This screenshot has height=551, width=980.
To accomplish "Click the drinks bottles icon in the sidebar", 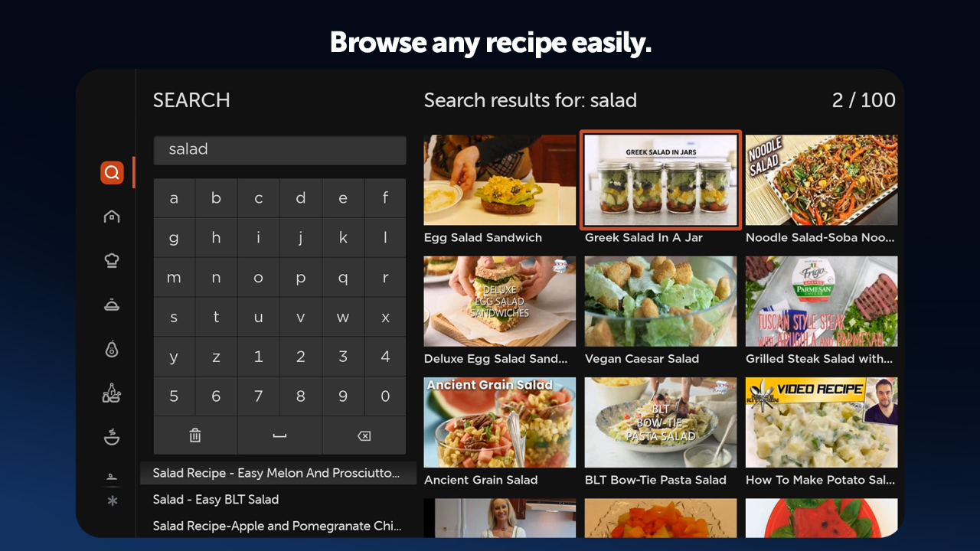I will [112, 393].
